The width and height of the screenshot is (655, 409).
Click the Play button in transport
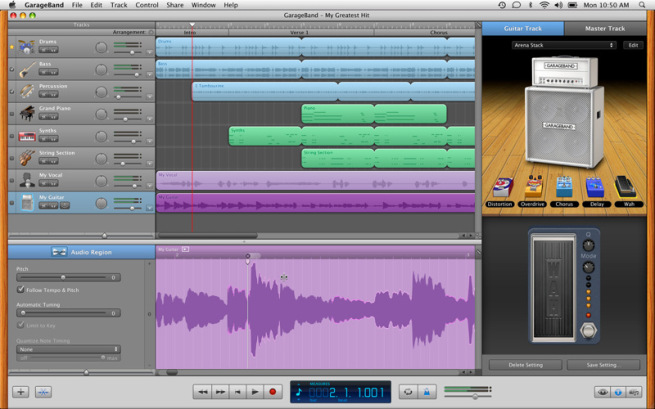255,392
